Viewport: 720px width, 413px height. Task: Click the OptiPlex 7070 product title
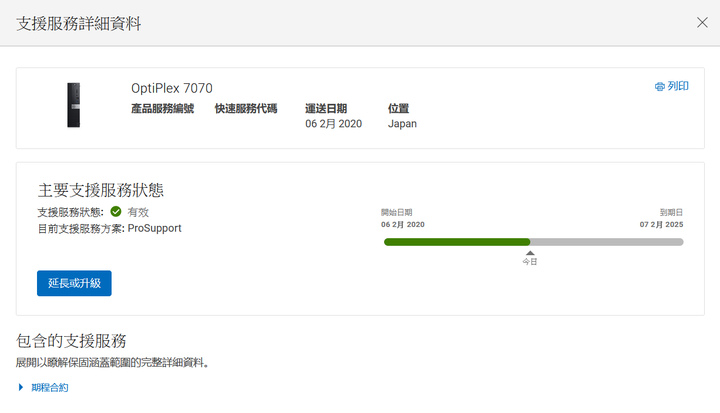pyautogui.click(x=172, y=88)
